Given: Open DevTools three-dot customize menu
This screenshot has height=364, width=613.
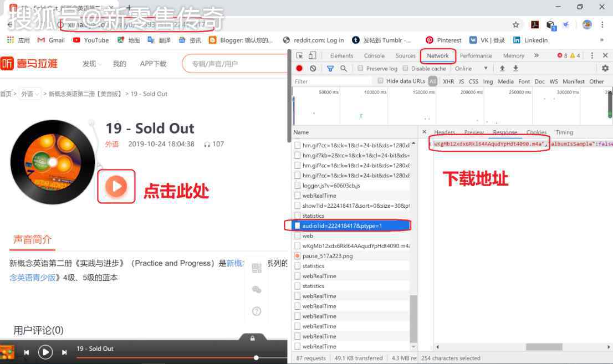Looking at the screenshot, I should 592,55.
